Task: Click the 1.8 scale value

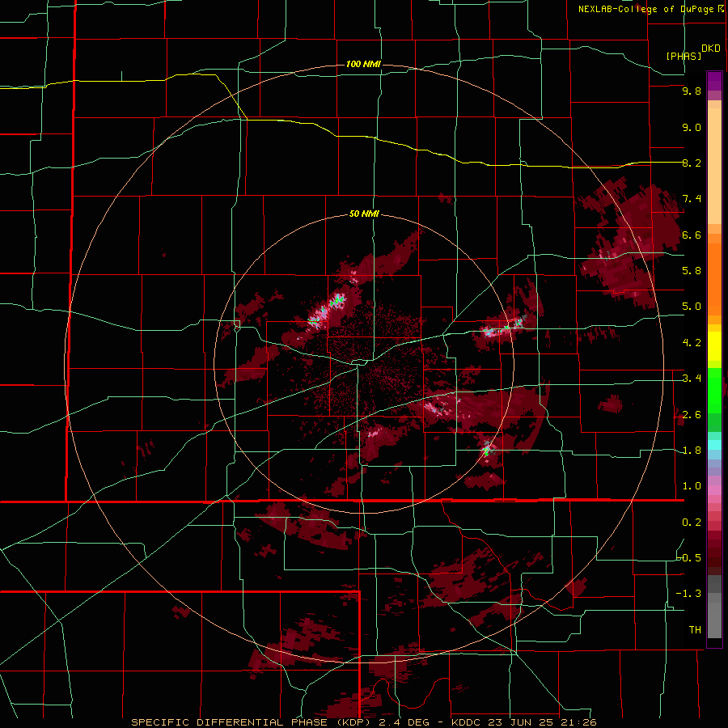Action: point(692,451)
